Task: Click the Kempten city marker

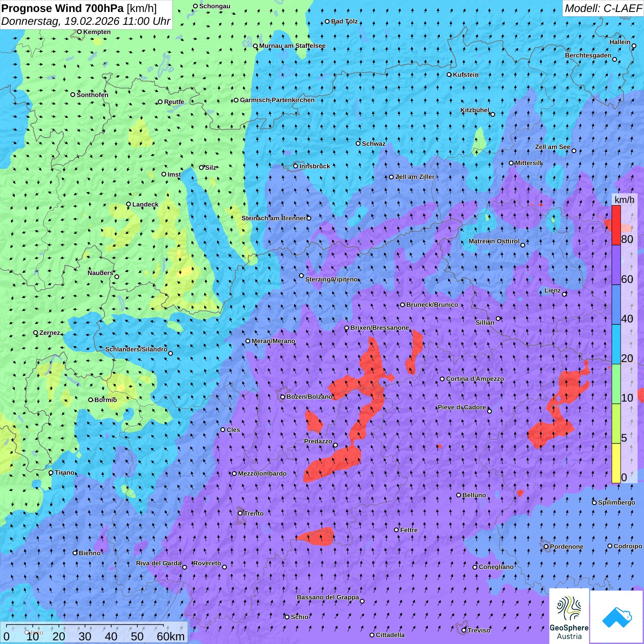Action: click(x=79, y=32)
